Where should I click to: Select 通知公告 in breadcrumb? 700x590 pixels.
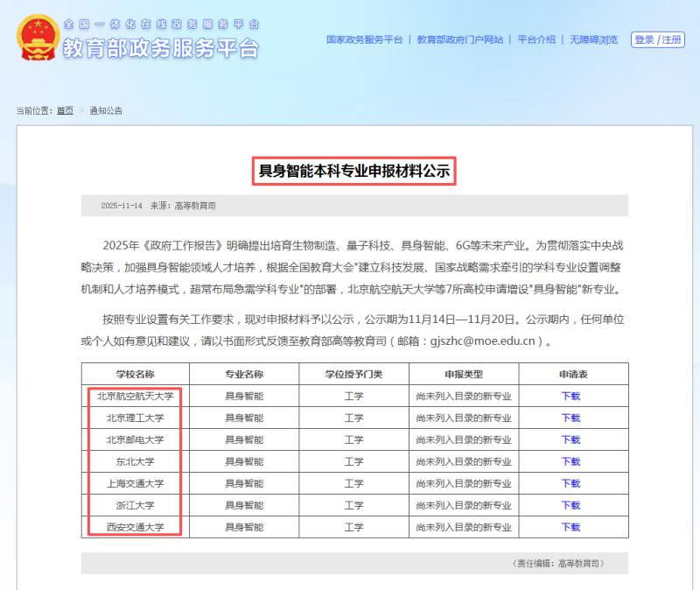pyautogui.click(x=106, y=111)
